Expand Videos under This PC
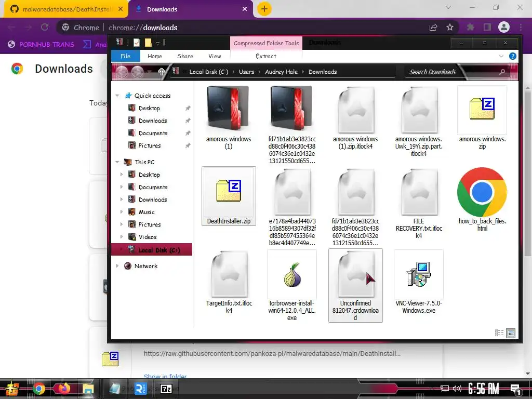The image size is (532, 399). 122,237
